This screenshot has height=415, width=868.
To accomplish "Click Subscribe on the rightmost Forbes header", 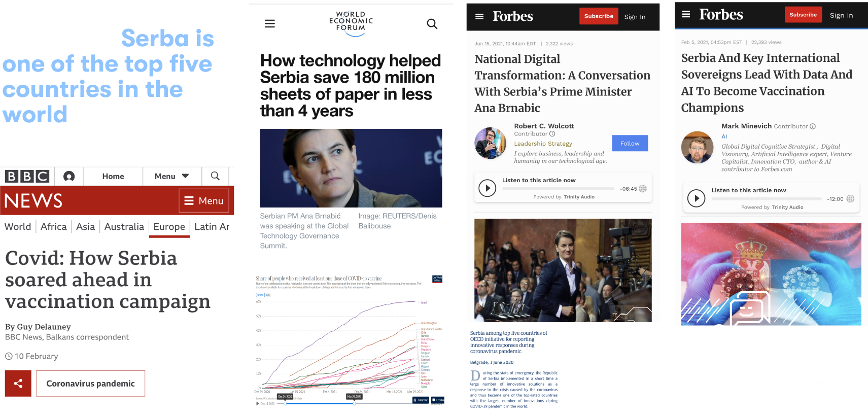I will [803, 15].
